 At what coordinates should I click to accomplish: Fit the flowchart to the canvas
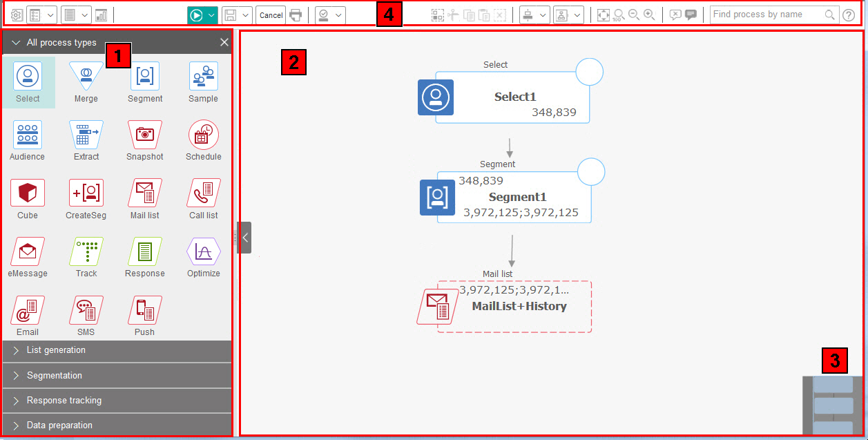coord(603,14)
